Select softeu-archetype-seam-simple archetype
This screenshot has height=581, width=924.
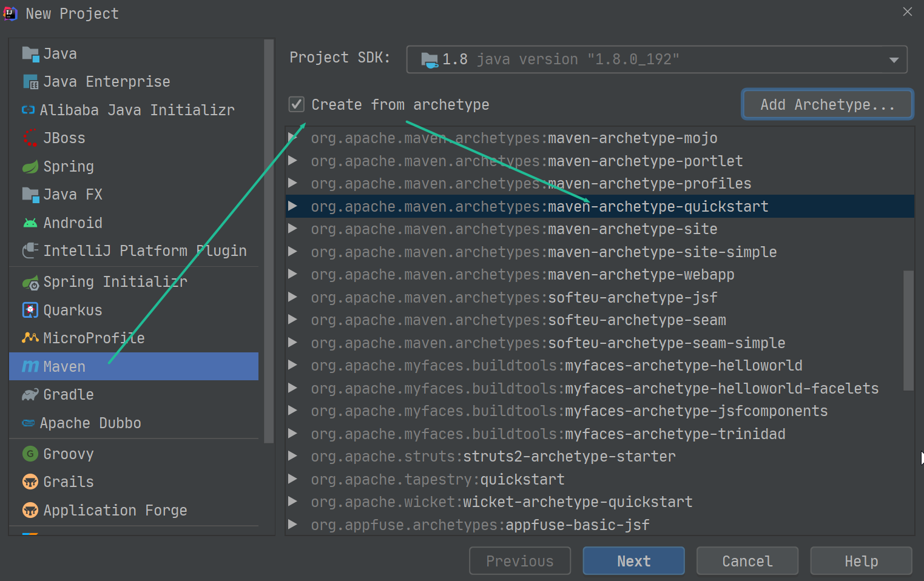coord(600,343)
